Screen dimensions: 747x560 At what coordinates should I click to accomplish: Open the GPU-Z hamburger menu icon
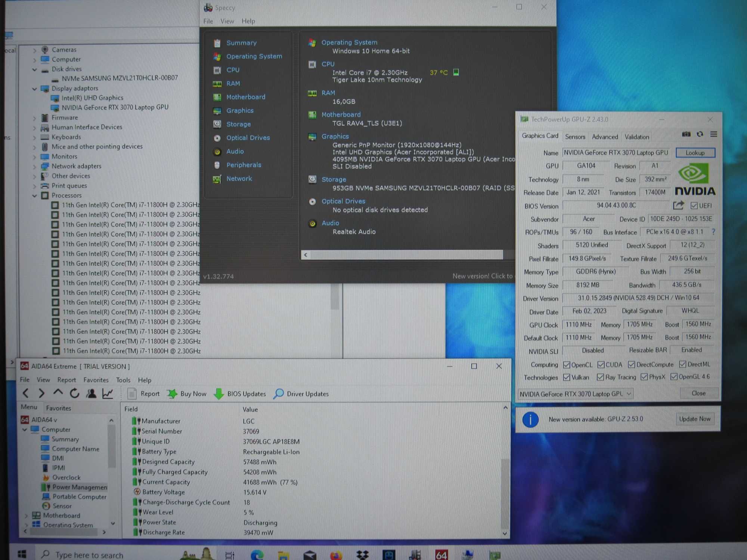point(714,134)
